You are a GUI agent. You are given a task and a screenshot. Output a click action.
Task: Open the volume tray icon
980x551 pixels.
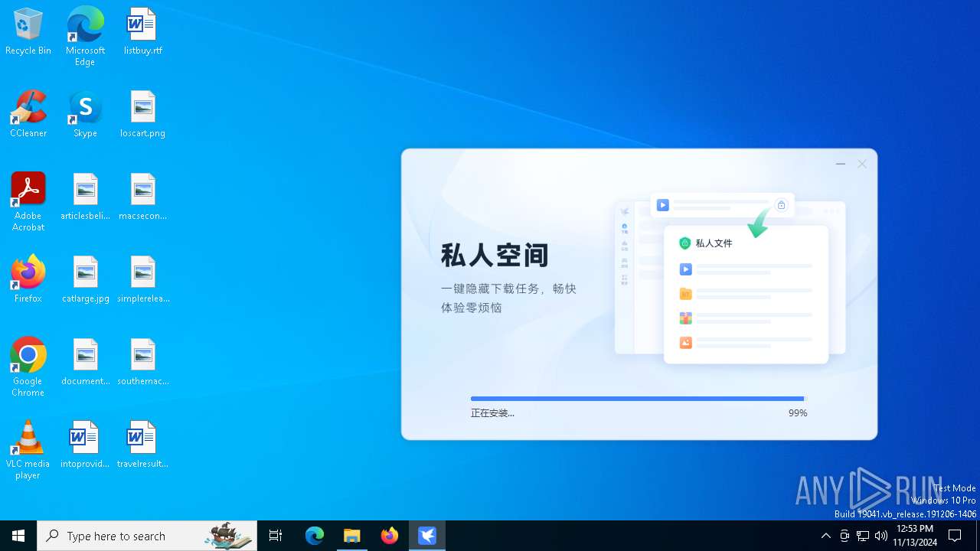881,536
